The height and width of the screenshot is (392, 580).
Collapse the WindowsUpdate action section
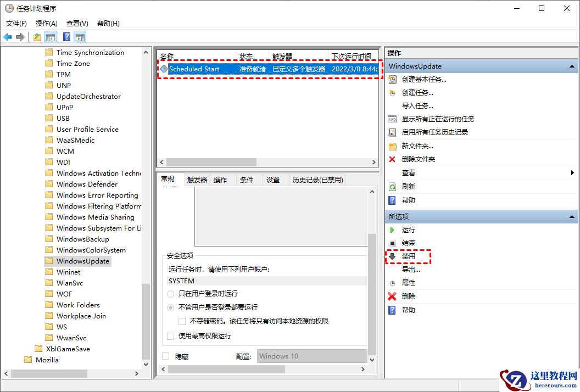tap(573, 65)
